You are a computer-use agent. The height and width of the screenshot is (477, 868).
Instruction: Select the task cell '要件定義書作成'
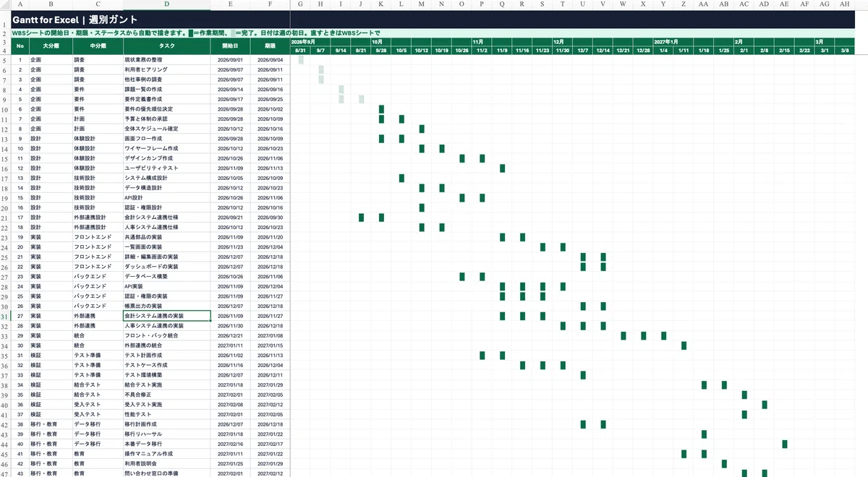click(167, 99)
